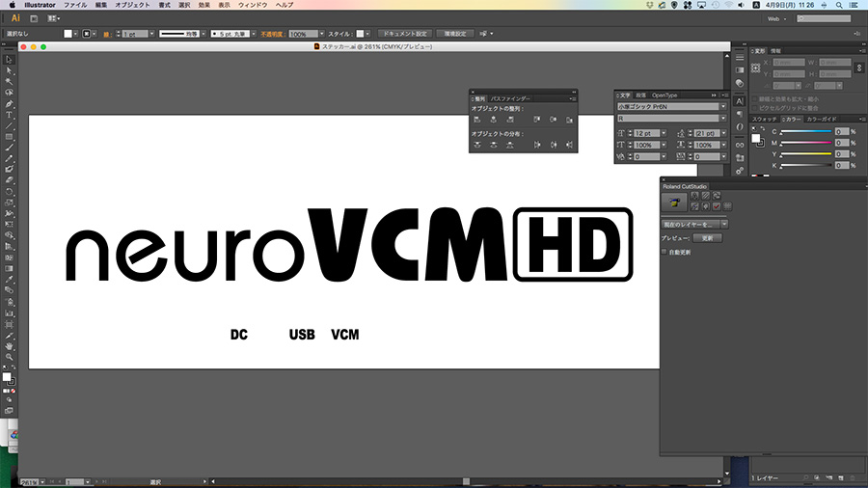Open opacity 100% dropdown in control bar
Screen dimensions: 868x488
point(321,34)
